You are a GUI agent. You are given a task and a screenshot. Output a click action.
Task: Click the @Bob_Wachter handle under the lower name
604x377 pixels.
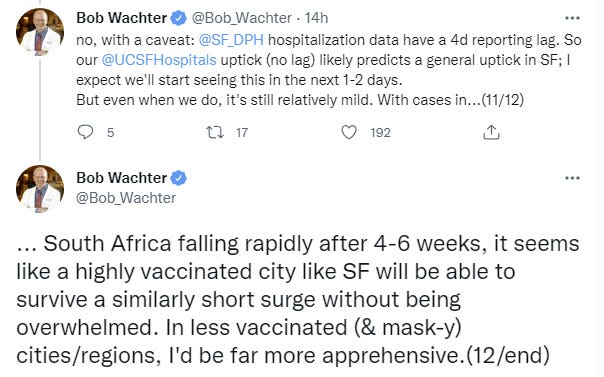(126, 198)
